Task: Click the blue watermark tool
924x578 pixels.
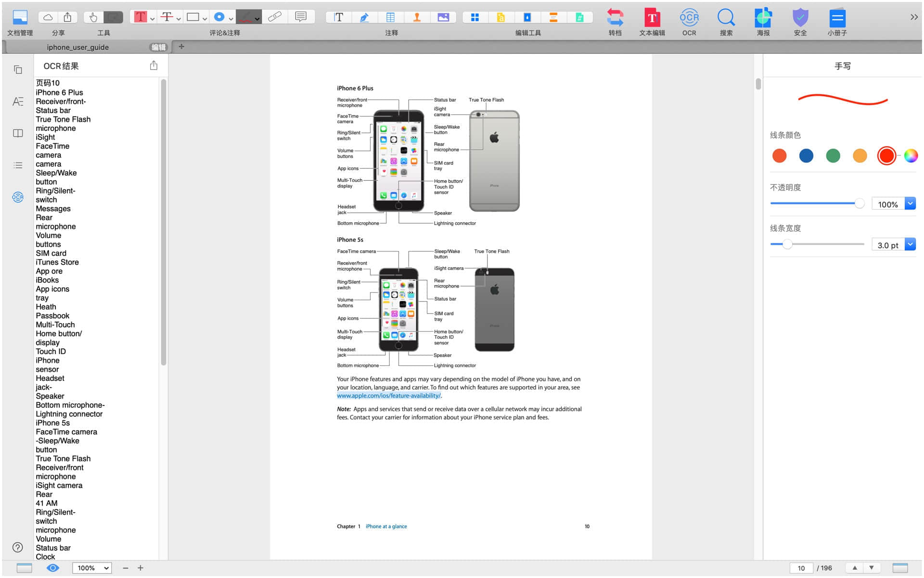Action: click(x=527, y=17)
